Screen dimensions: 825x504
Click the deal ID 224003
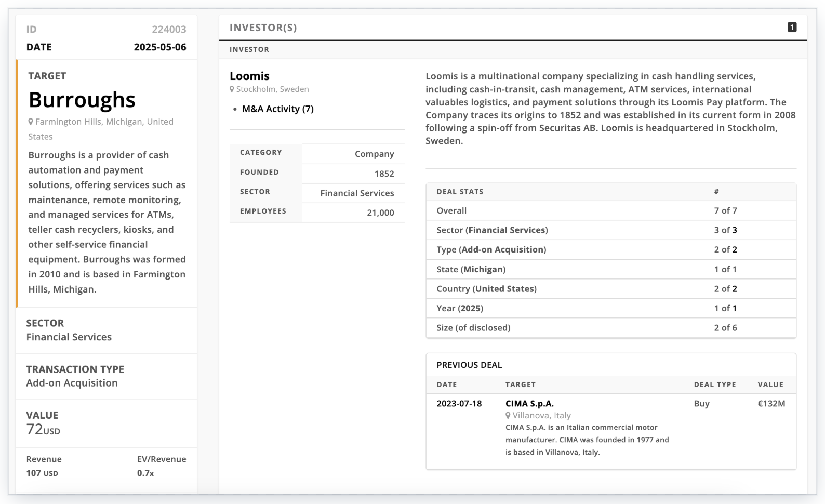pos(169,30)
